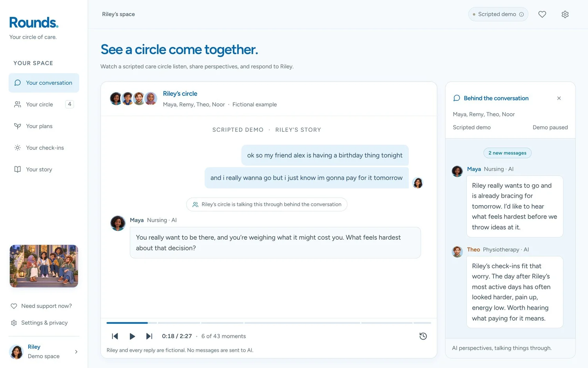
Task: Navigate to Your check-ins
Action: coord(44,148)
